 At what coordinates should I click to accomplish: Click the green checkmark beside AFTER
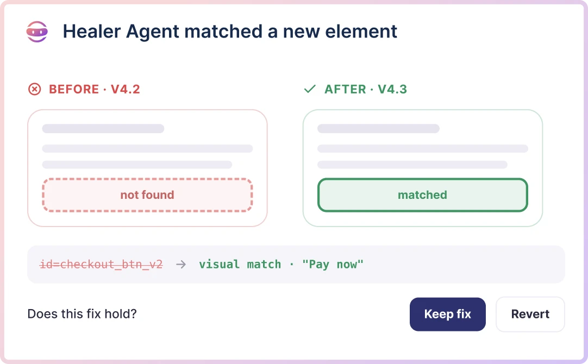310,89
